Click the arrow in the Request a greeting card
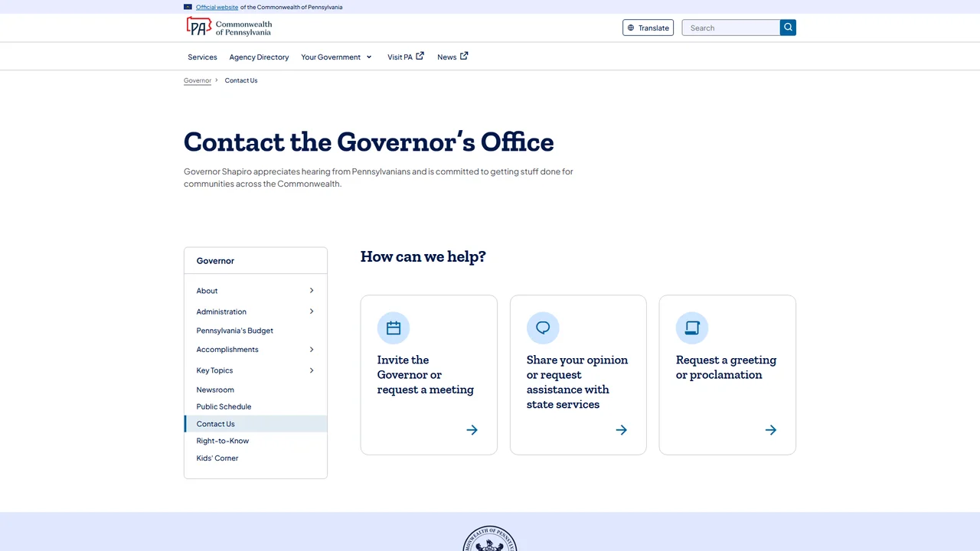This screenshot has height=551, width=980. [771, 430]
